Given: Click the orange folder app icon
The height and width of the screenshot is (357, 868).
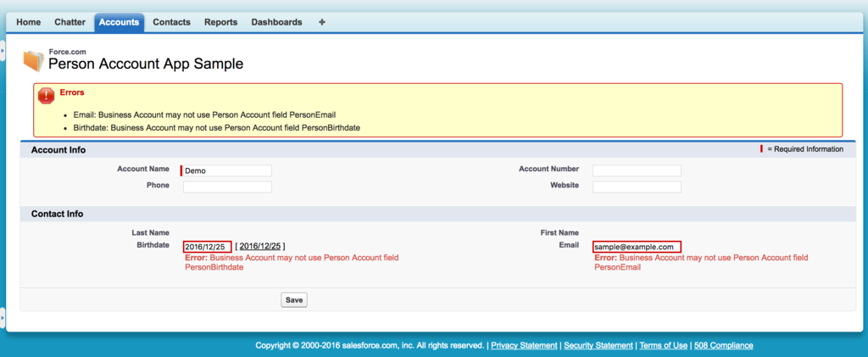Looking at the screenshot, I should [33, 60].
